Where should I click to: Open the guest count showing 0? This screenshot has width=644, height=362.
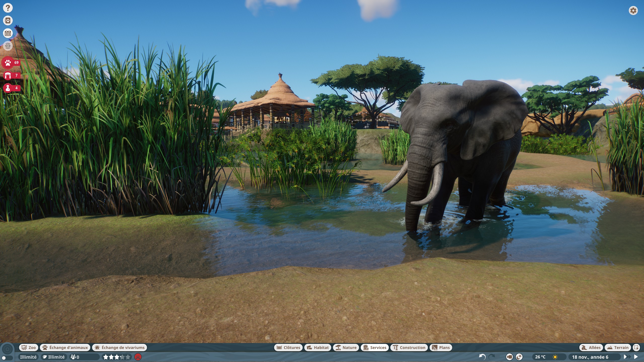pyautogui.click(x=84, y=357)
